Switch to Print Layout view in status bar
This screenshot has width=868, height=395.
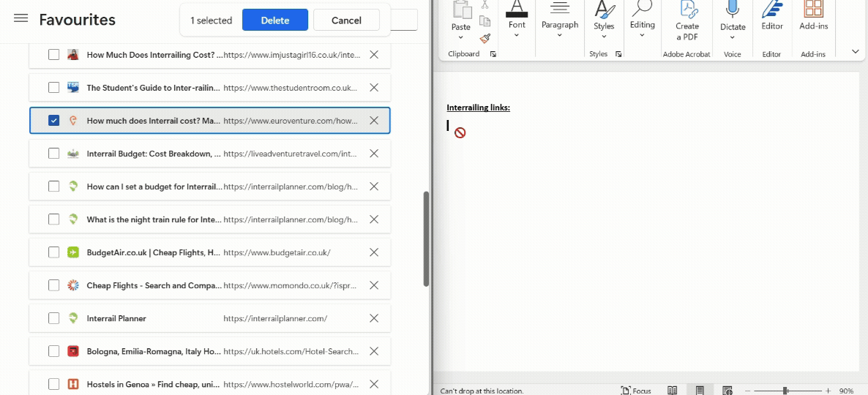[x=700, y=391]
